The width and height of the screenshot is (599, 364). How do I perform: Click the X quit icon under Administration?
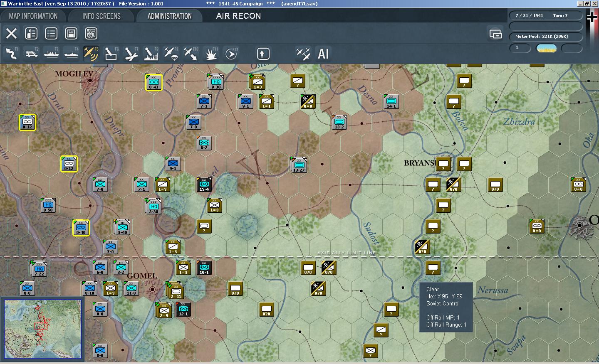[11, 33]
